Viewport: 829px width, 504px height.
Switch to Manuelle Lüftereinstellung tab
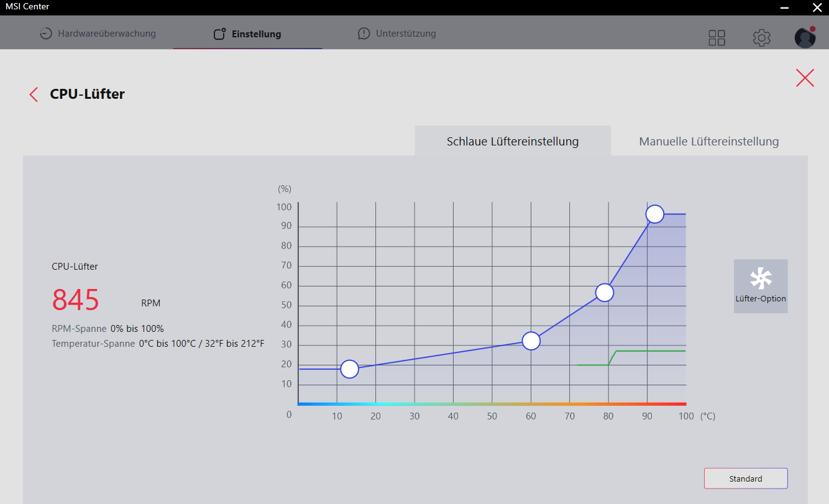pyautogui.click(x=708, y=141)
